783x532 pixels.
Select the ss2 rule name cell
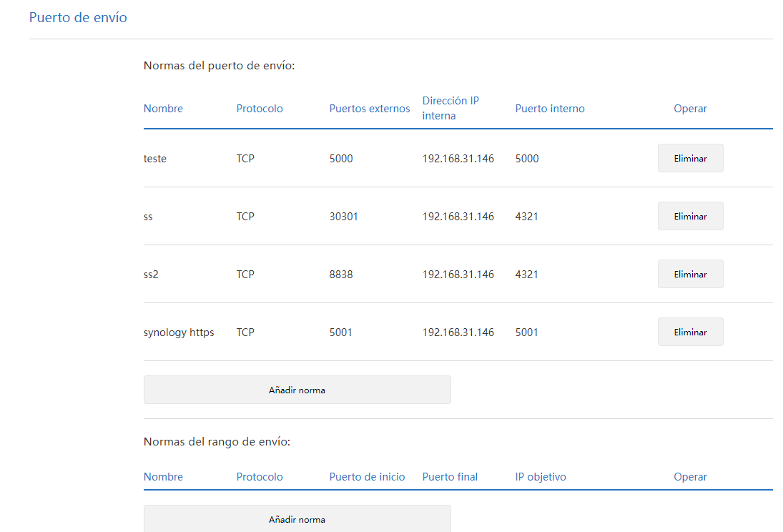[x=151, y=274]
